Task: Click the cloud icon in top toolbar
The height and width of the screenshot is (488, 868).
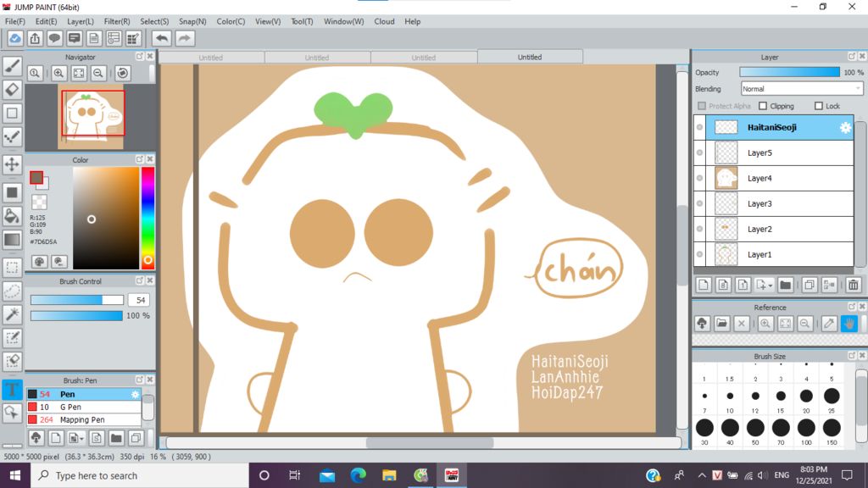Action: [x=15, y=38]
